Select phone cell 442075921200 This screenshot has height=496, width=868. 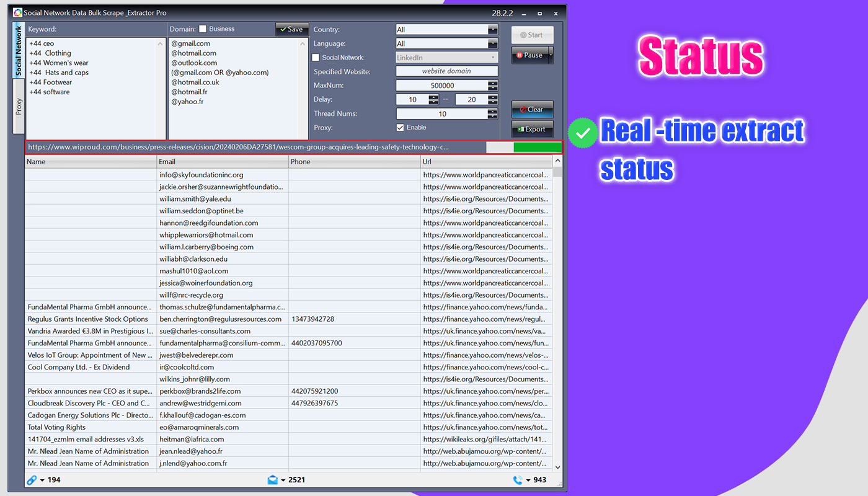point(355,391)
